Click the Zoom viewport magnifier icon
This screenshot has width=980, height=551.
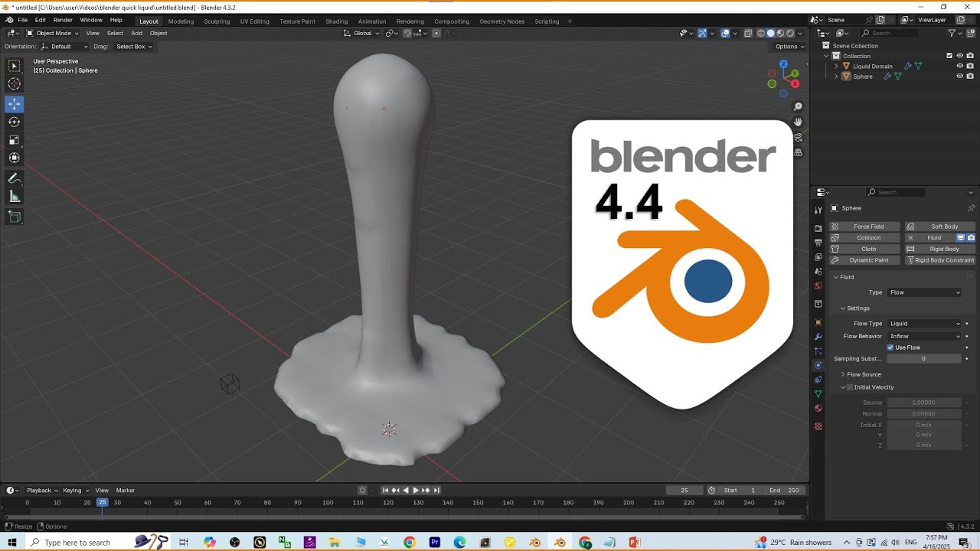(798, 106)
